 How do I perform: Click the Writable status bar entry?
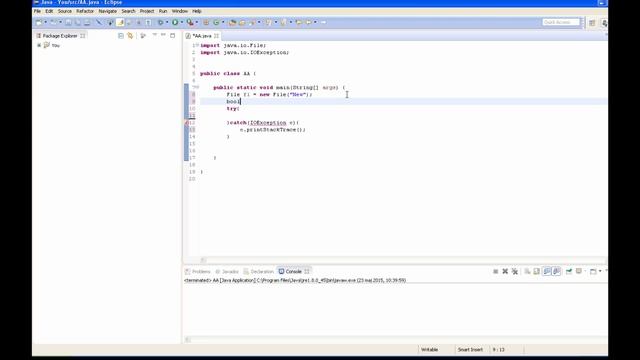(429, 350)
